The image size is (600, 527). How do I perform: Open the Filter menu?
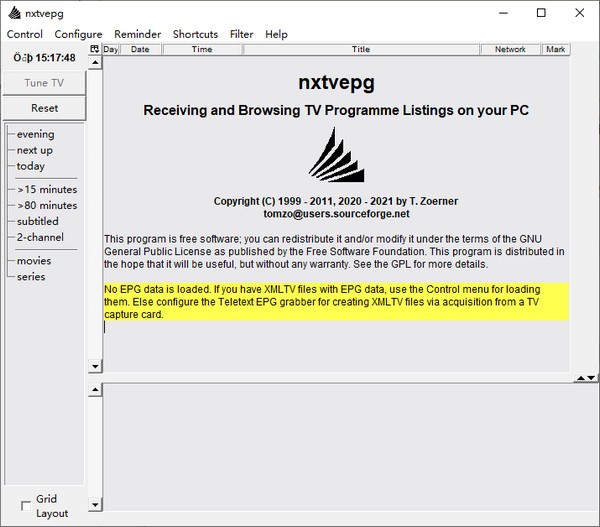[x=241, y=34]
